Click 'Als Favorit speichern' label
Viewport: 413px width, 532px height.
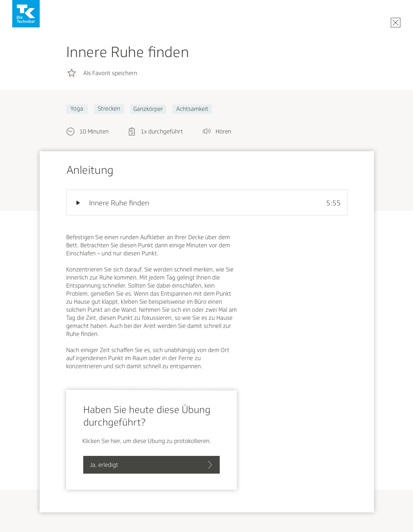click(x=110, y=73)
